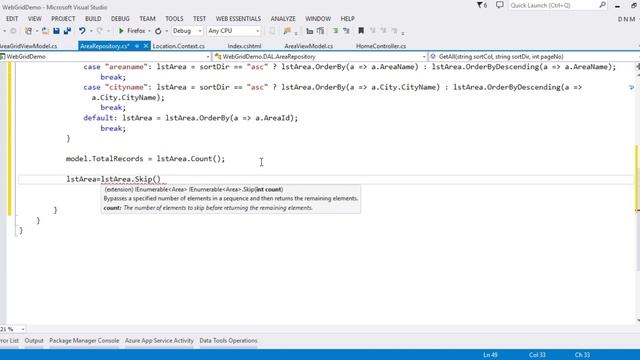
Task: Open the PROJECT menu
Action: 63,19
